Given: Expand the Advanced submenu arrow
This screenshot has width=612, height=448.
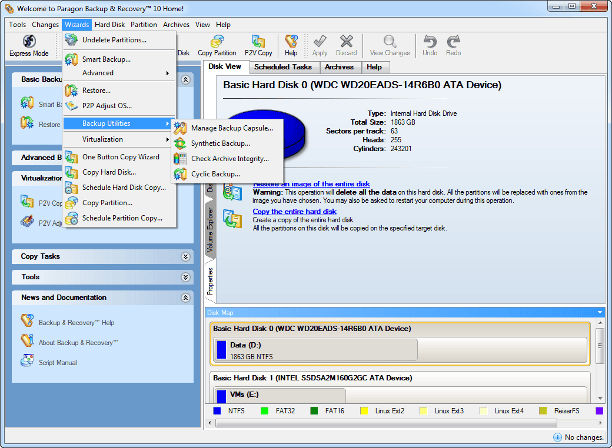Looking at the screenshot, I should click(x=167, y=73).
